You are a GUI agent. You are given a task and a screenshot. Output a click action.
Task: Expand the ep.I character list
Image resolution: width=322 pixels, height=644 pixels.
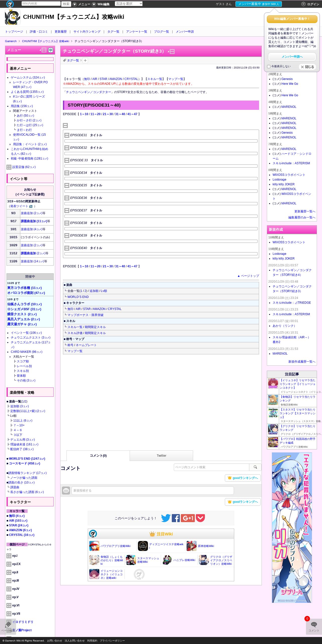9,556
